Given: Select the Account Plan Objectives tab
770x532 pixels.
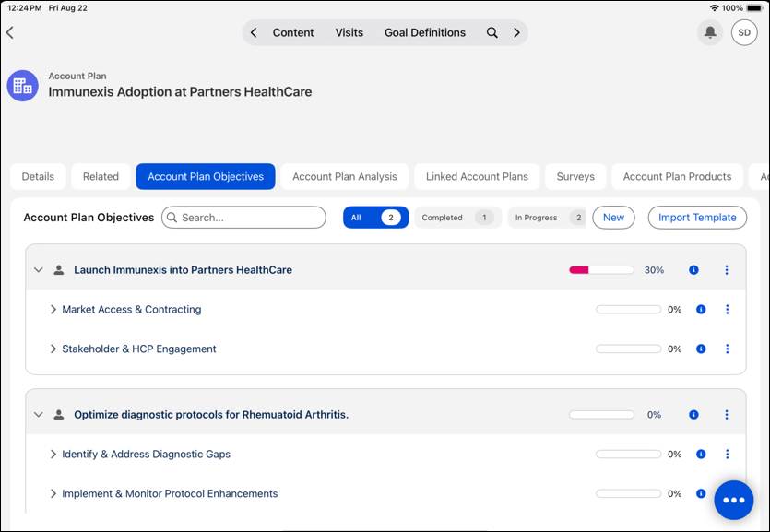Looking at the screenshot, I should [206, 177].
